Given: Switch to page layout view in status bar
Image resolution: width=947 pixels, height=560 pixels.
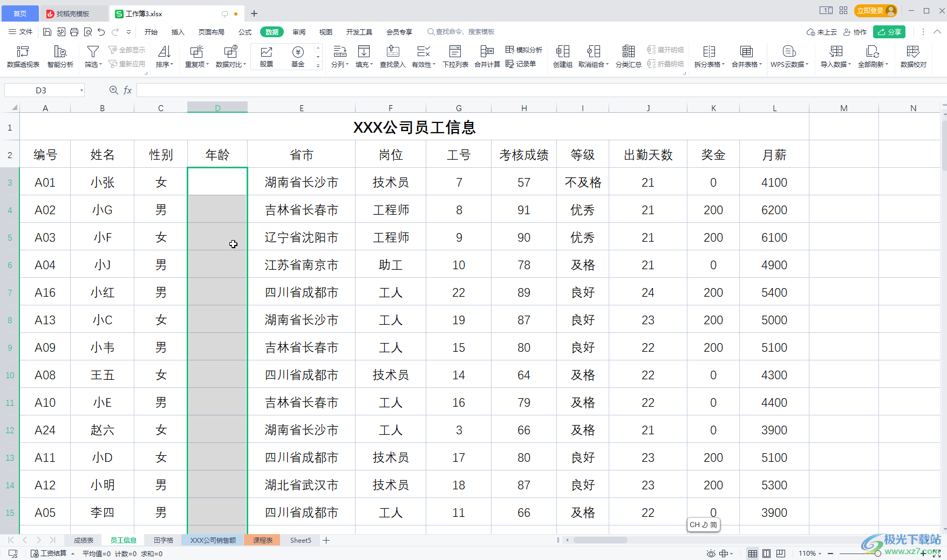Looking at the screenshot, I should click(766, 554).
